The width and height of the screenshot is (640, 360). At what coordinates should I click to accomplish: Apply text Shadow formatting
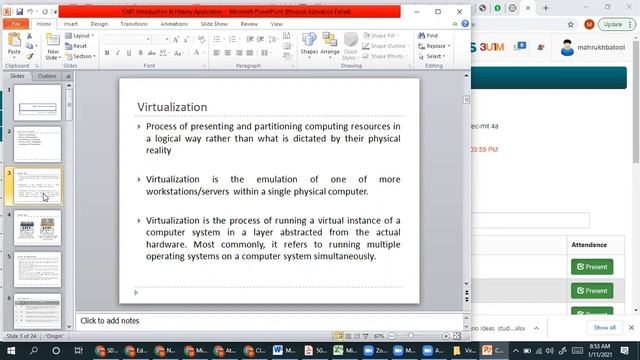point(140,53)
